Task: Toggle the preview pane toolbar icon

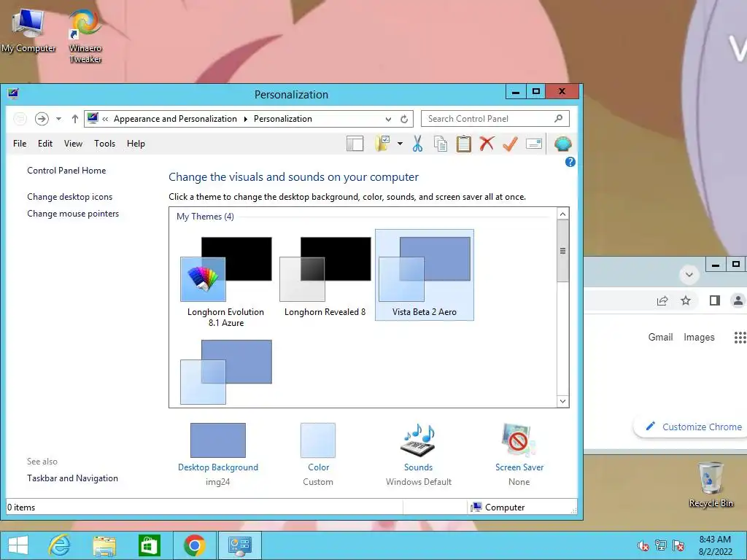Action: [x=355, y=144]
